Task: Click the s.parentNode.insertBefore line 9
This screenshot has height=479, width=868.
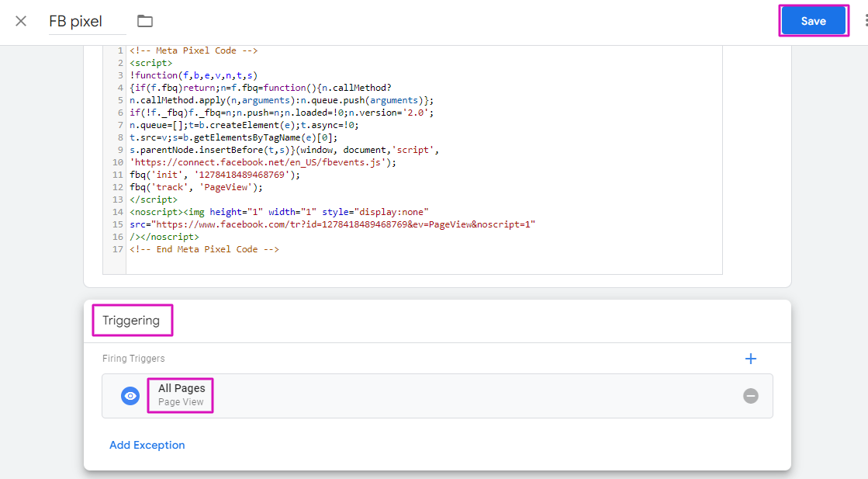Action: point(285,150)
